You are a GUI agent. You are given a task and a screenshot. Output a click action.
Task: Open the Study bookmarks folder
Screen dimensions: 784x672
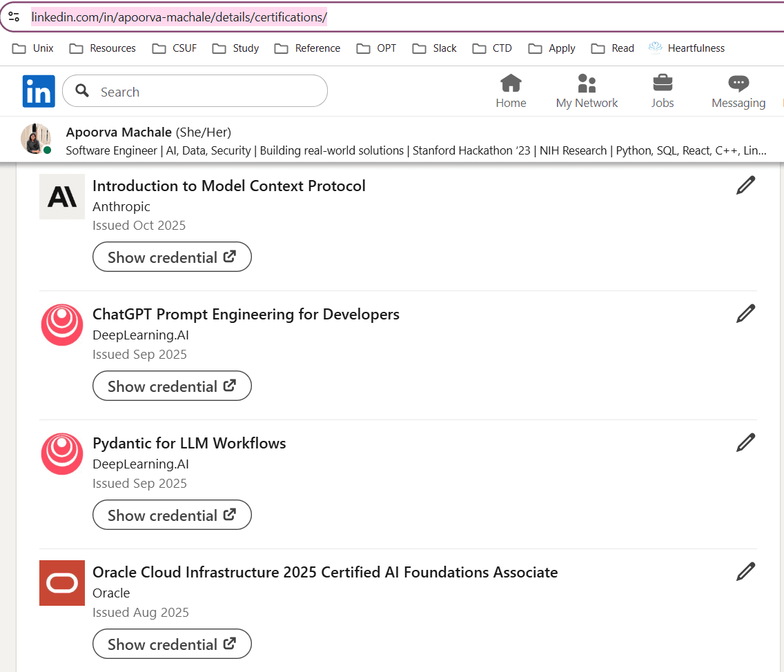pyautogui.click(x=235, y=48)
